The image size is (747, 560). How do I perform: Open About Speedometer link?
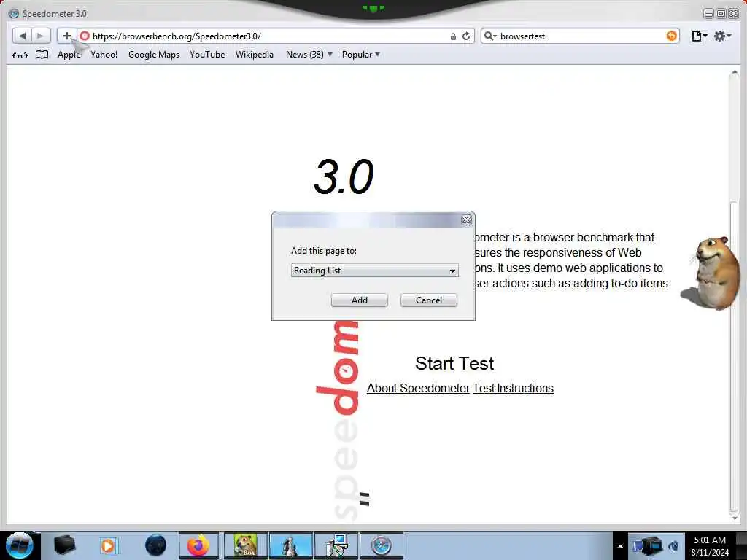(x=418, y=388)
